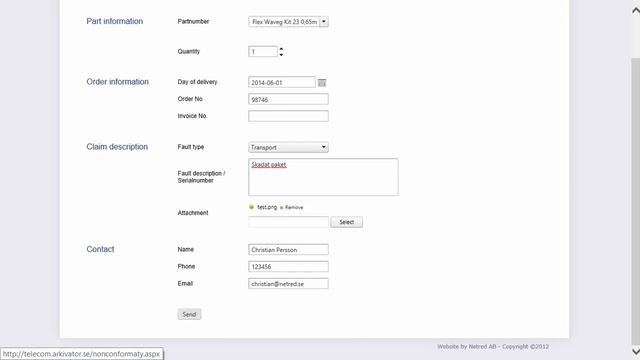
Task: Open the Day of delivery calendar picker
Action: pos(322,82)
